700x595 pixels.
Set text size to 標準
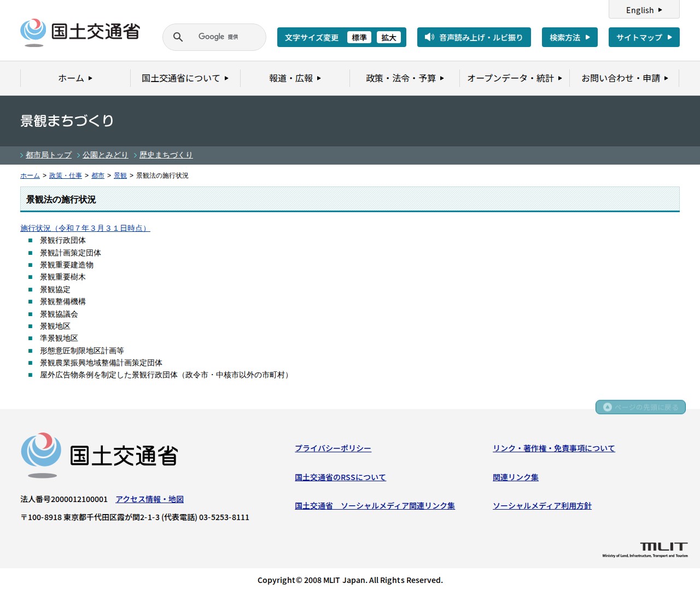coord(359,37)
